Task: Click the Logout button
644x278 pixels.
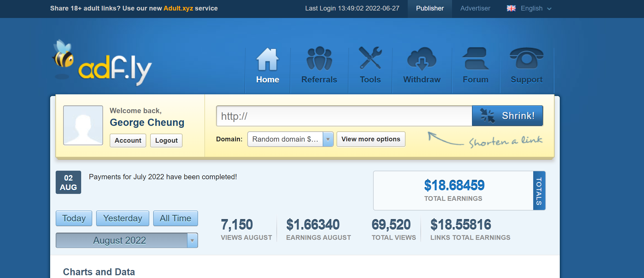Action: coord(166,141)
